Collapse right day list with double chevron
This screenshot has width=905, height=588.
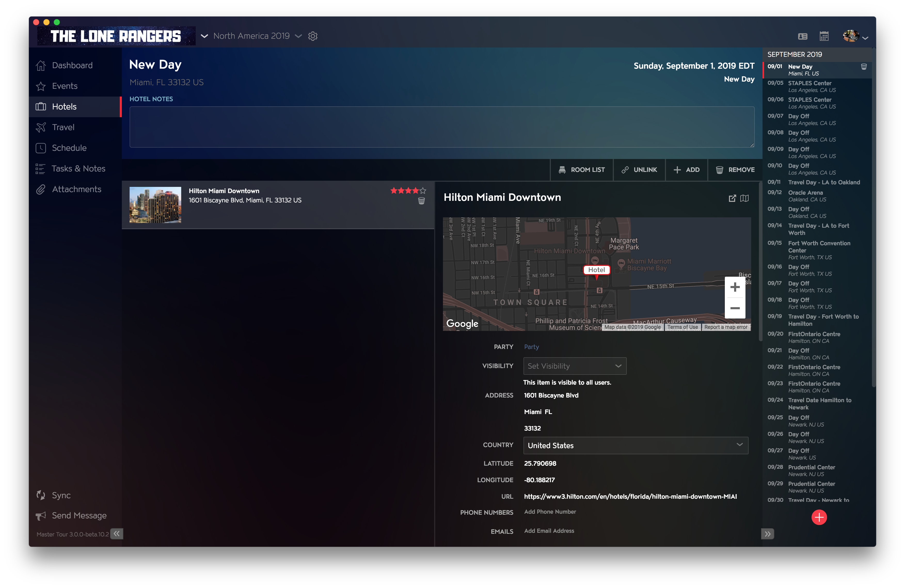pos(767,534)
